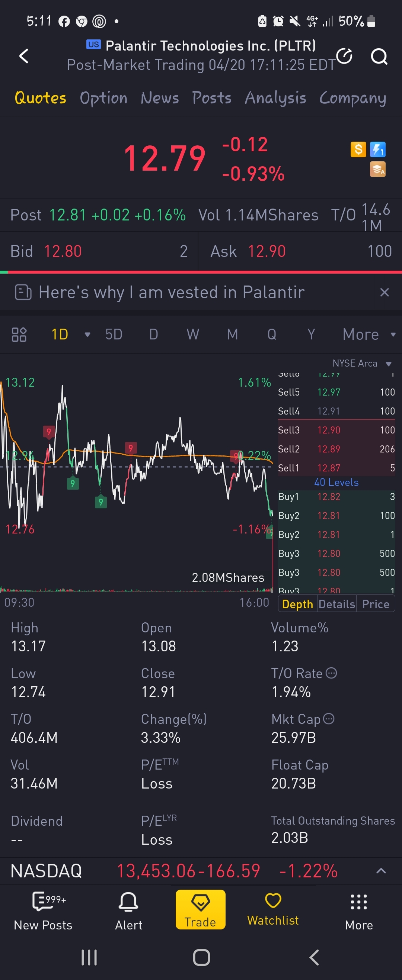Tap the blue lightning bolt badge

(377, 149)
